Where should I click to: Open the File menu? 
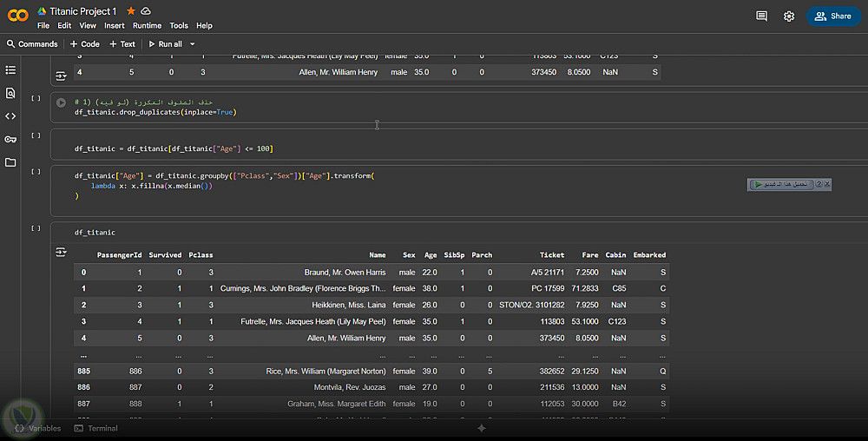(43, 25)
